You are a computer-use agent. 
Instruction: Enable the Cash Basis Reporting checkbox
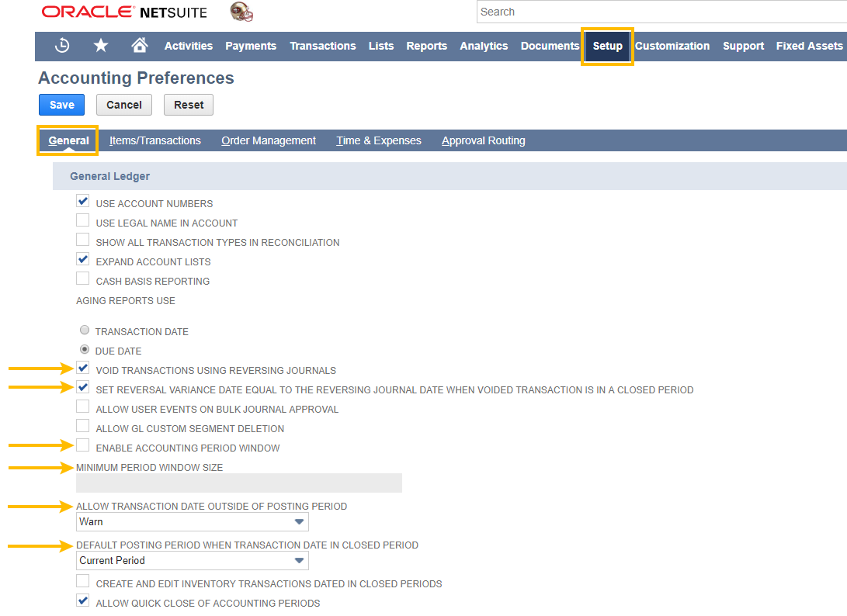pyautogui.click(x=82, y=279)
